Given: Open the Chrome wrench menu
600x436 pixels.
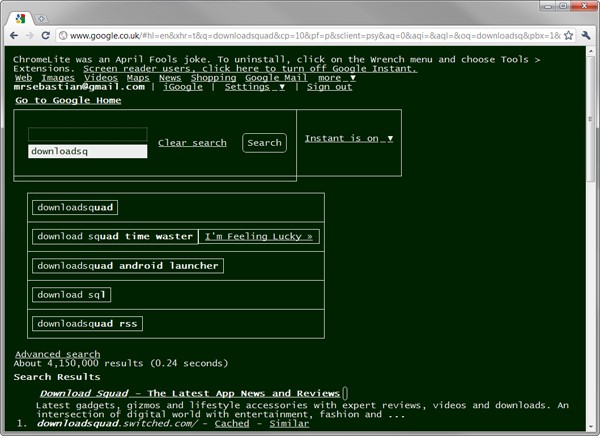Looking at the screenshot, I should [x=586, y=36].
